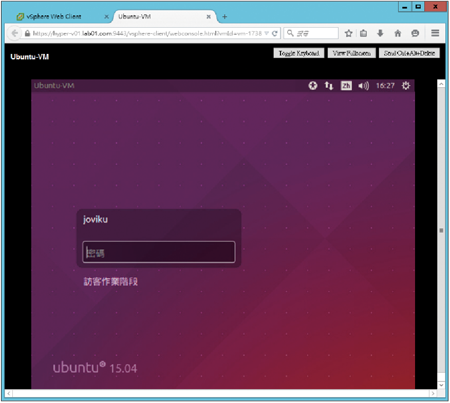Close the browser window
450x403 pixels.
tap(435, 7)
